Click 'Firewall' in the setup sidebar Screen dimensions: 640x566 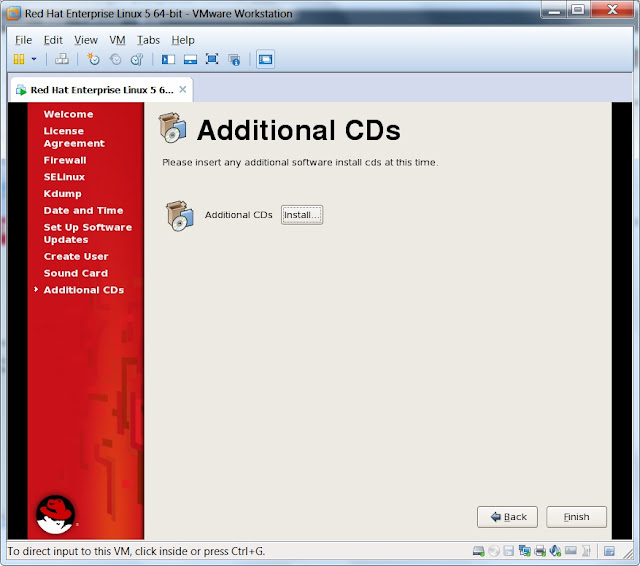[x=65, y=160]
